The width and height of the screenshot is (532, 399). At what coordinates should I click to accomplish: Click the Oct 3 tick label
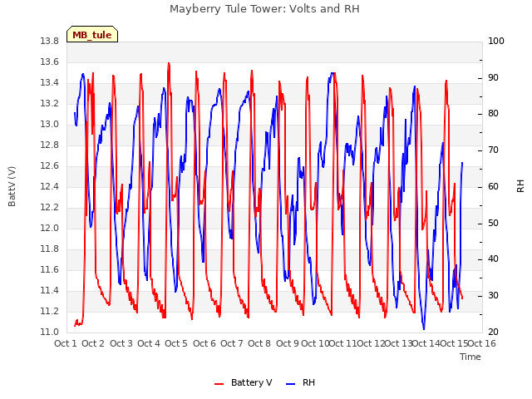[121, 343]
